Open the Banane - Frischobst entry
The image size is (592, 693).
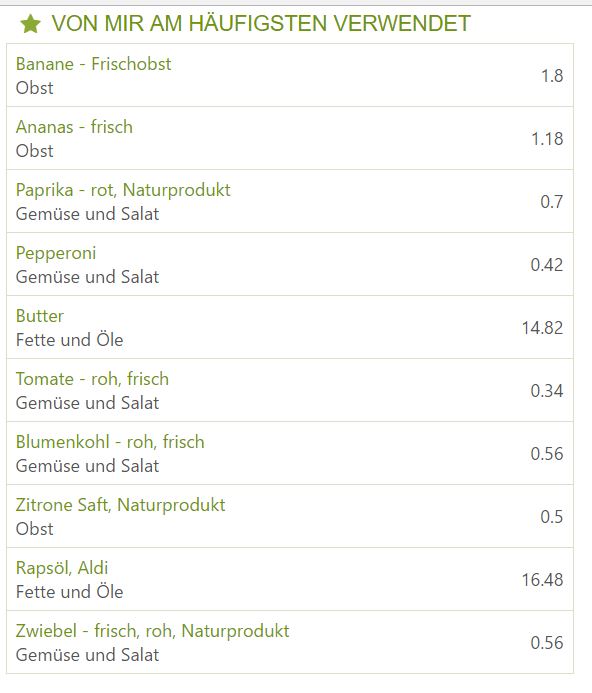(93, 64)
